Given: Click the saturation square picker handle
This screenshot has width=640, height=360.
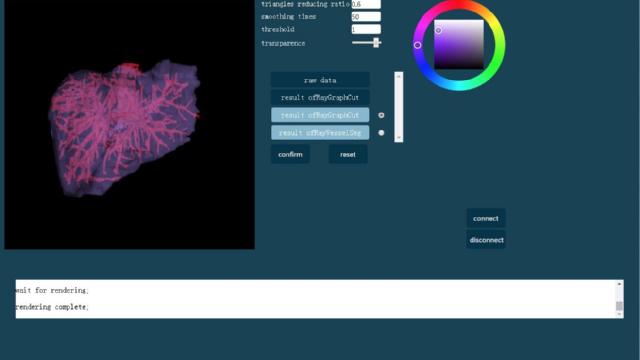Looking at the screenshot, I should (438, 30).
